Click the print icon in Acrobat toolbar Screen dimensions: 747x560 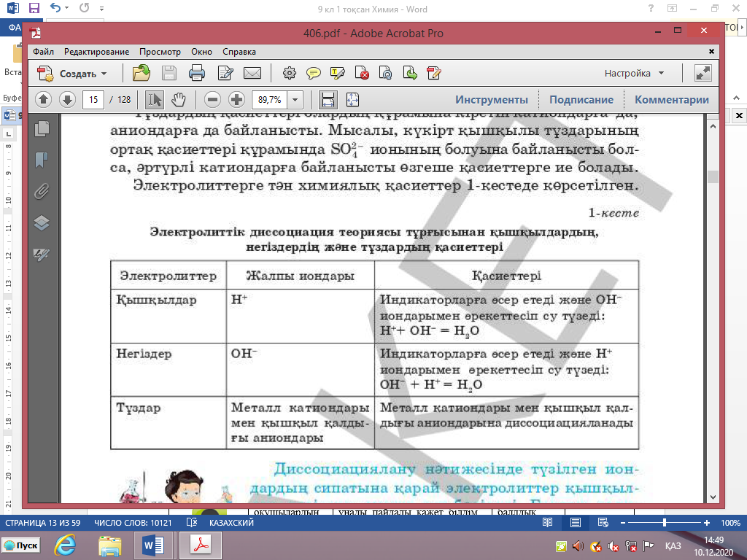tap(196, 74)
